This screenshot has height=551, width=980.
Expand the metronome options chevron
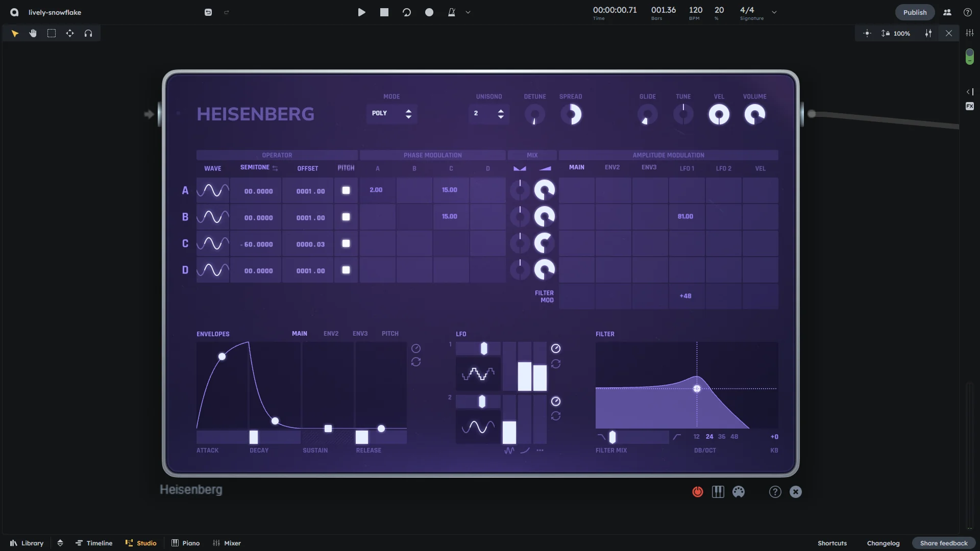click(468, 12)
